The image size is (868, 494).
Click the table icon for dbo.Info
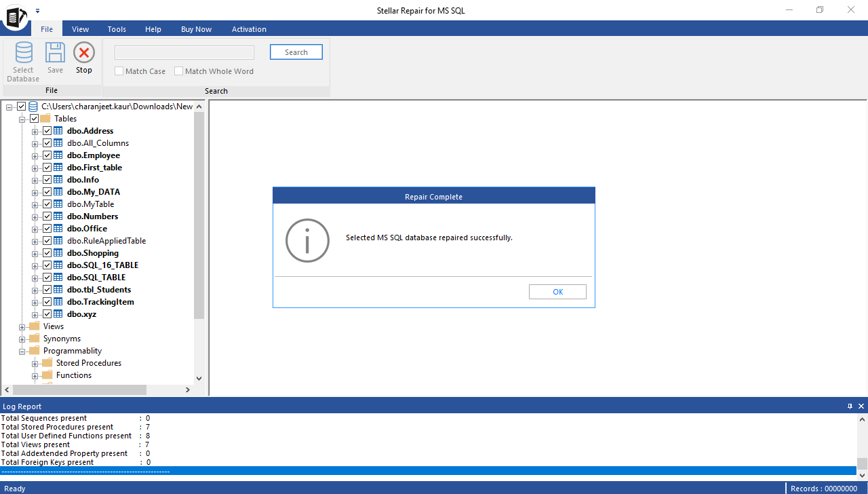tap(59, 180)
